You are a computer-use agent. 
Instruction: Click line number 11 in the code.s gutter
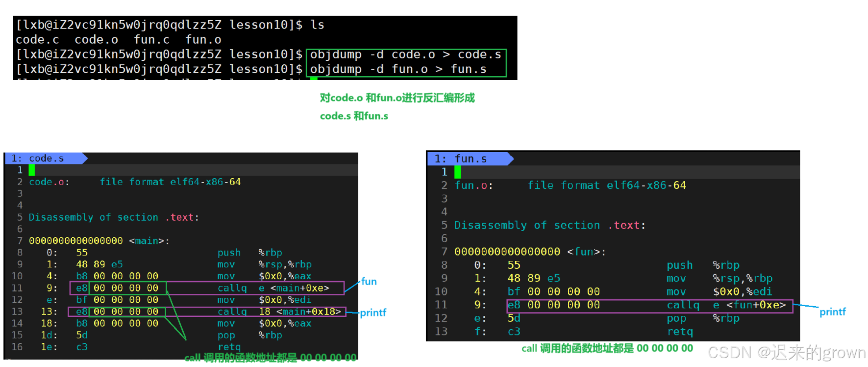[17, 288]
